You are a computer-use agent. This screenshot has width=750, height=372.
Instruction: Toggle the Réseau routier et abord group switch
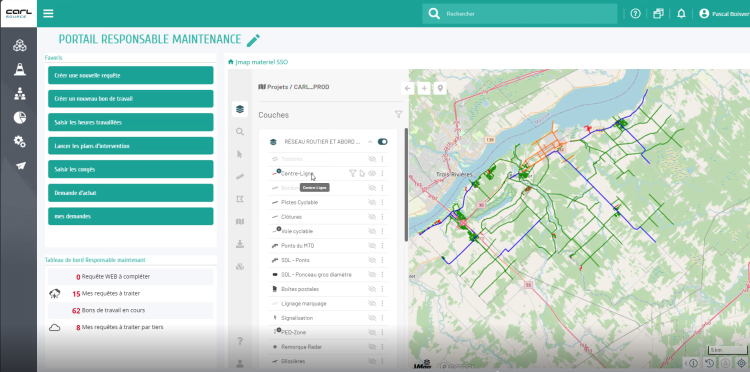point(382,142)
